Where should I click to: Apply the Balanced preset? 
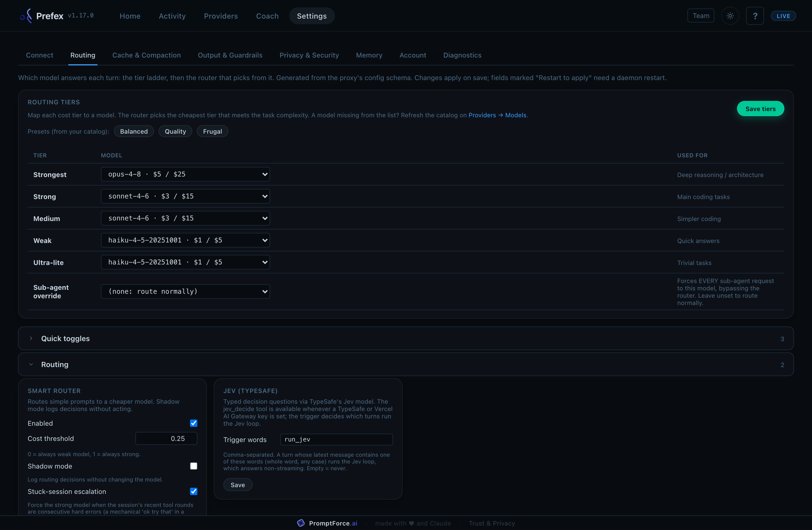tap(134, 131)
